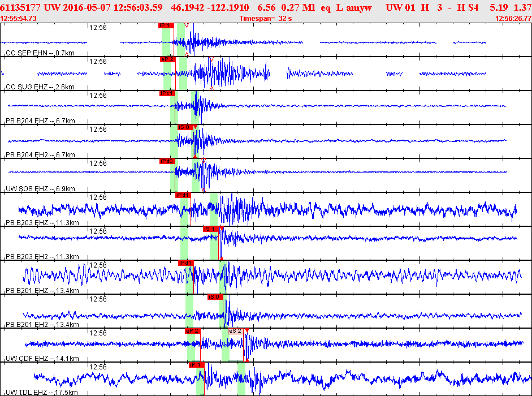
Task: Select the PB B201 EHZ -- 13.4km channel label
Action: click(42, 291)
